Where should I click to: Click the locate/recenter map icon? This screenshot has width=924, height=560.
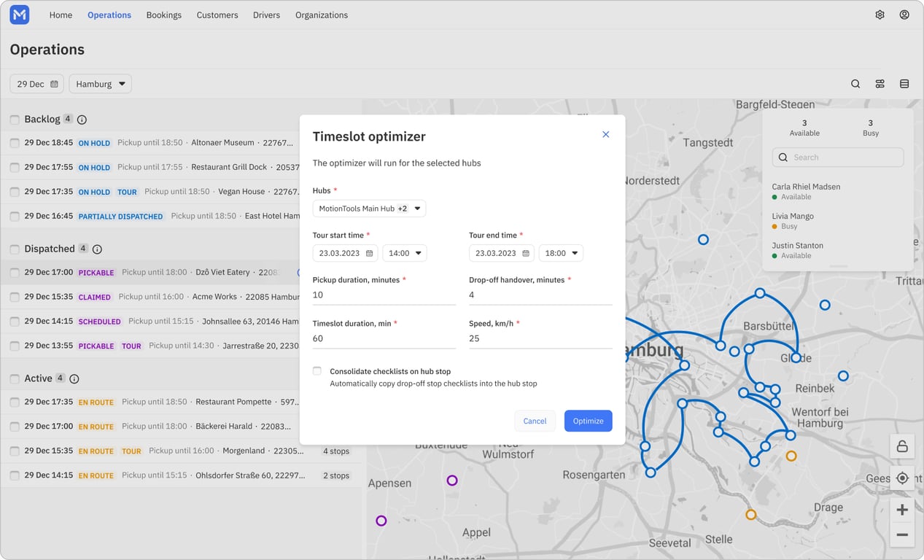pyautogui.click(x=902, y=478)
